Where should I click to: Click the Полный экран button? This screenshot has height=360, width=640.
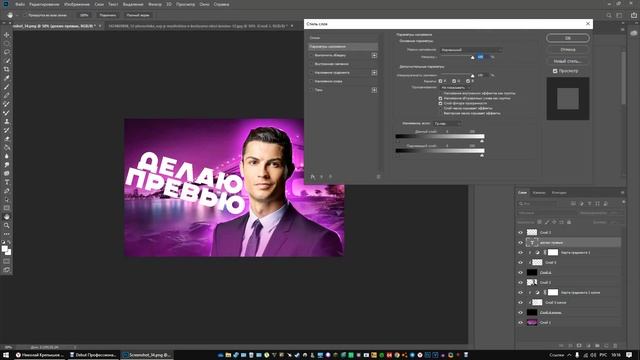(138, 15)
